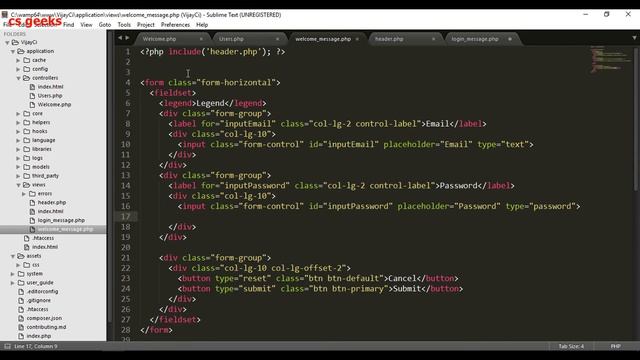Open the Preferences menu
This screenshot has height=360, width=640.
(176, 25)
